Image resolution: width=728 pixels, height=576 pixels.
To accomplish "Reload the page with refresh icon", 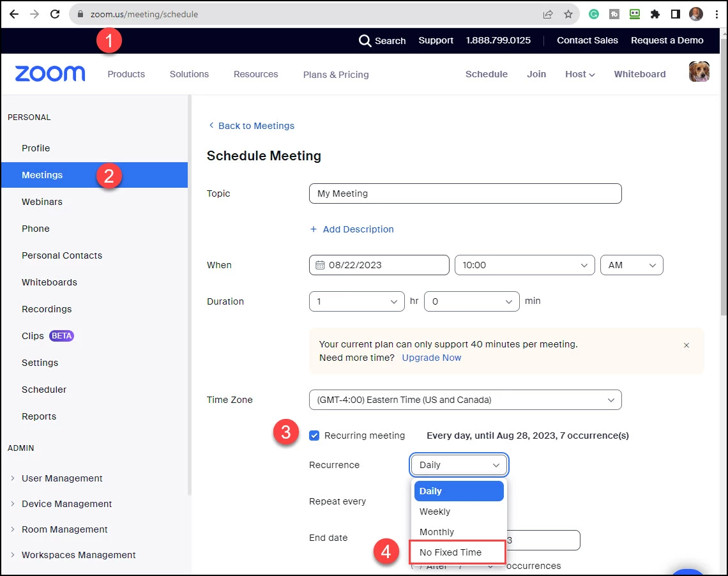I will point(55,14).
